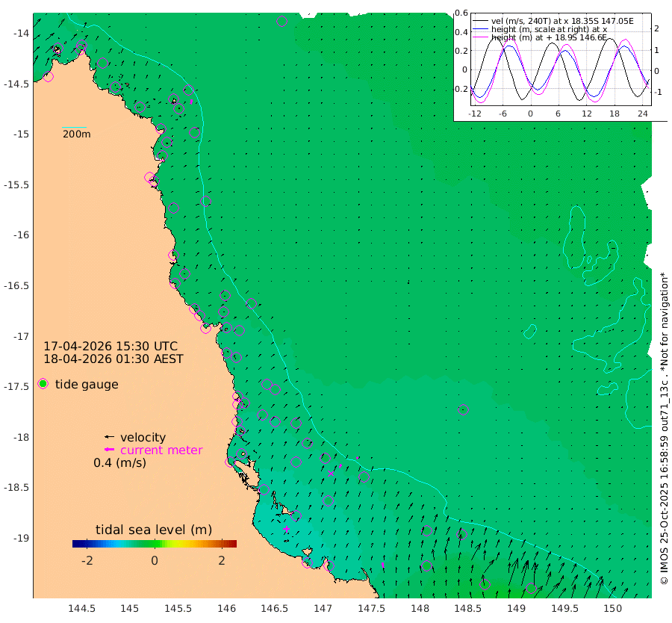Click the colorbar '0' tick label
The width and height of the screenshot is (672, 623).
click(155, 560)
